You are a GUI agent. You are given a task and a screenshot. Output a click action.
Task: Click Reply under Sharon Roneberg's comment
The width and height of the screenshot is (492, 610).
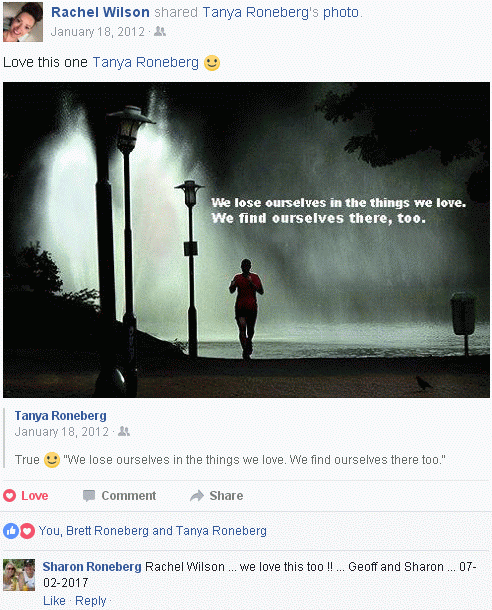pos(91,601)
